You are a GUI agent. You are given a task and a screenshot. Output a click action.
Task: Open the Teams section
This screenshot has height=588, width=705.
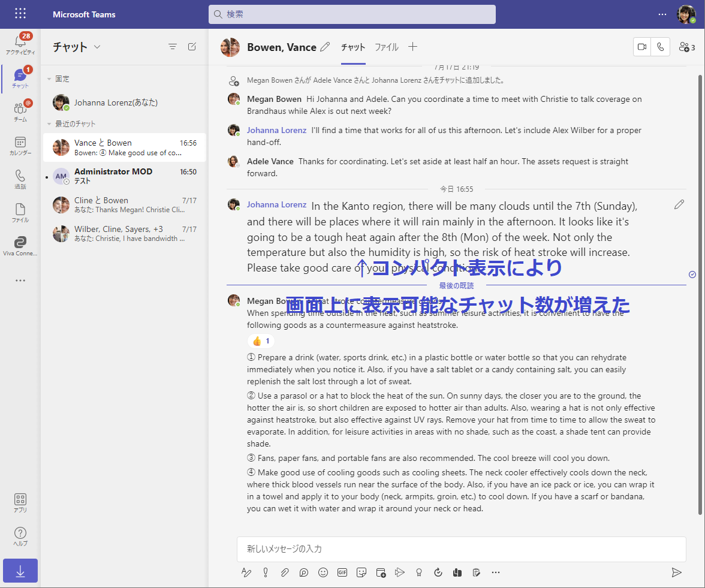pos(20,111)
